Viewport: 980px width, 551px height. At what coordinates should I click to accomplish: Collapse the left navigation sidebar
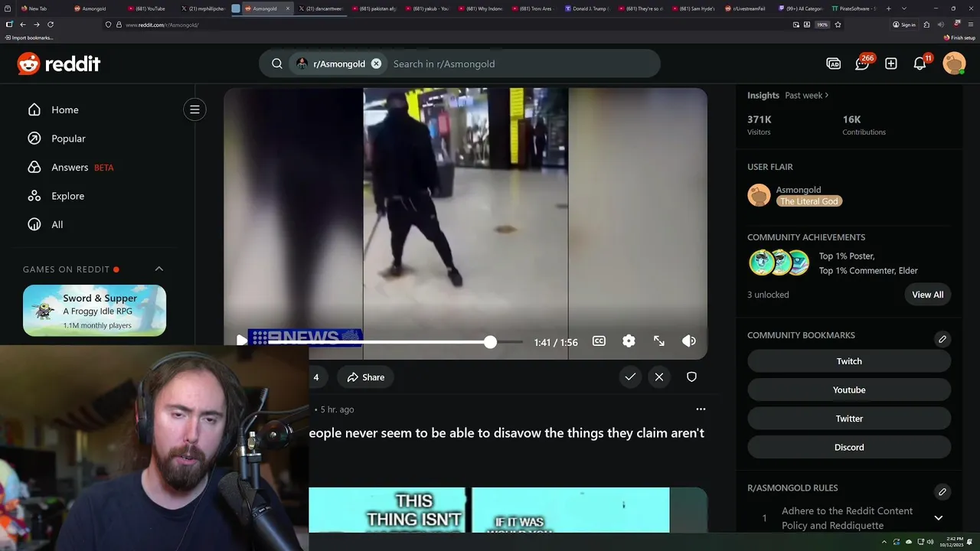(194, 109)
